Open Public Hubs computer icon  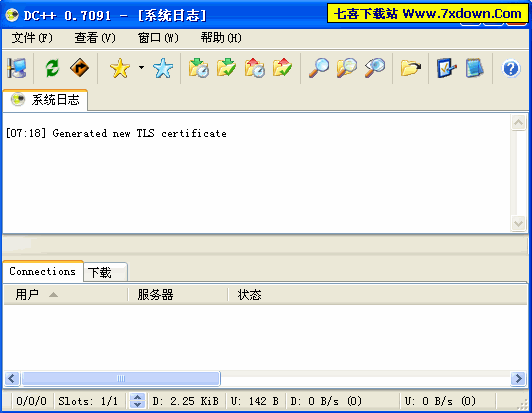pyautogui.click(x=17, y=68)
